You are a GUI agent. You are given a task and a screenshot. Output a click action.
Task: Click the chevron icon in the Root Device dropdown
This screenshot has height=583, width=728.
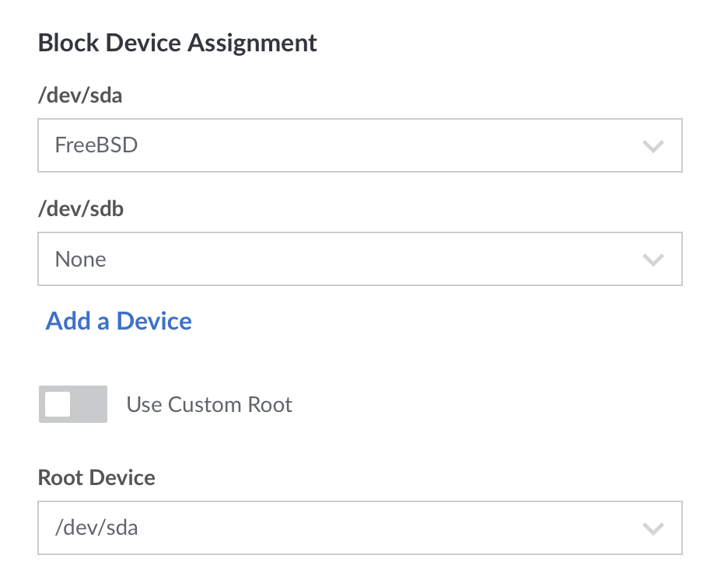tap(653, 529)
